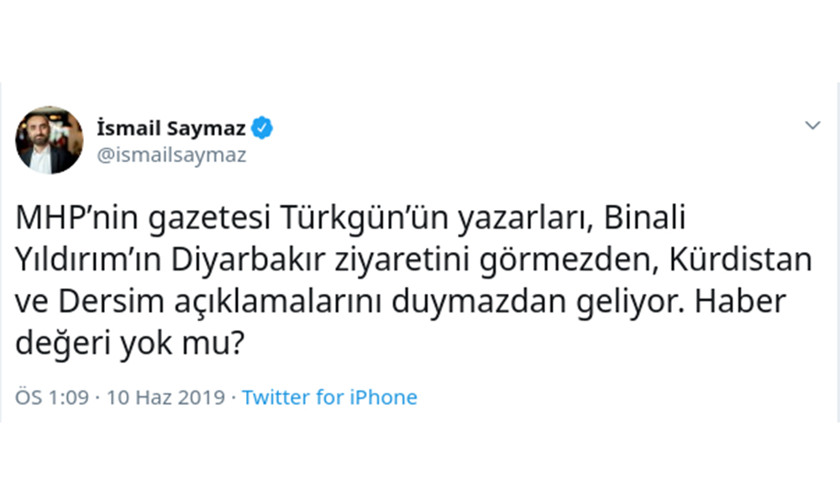Click the ÖS 1:09 timestamp
This screenshot has width=840, height=504.
click(x=52, y=397)
